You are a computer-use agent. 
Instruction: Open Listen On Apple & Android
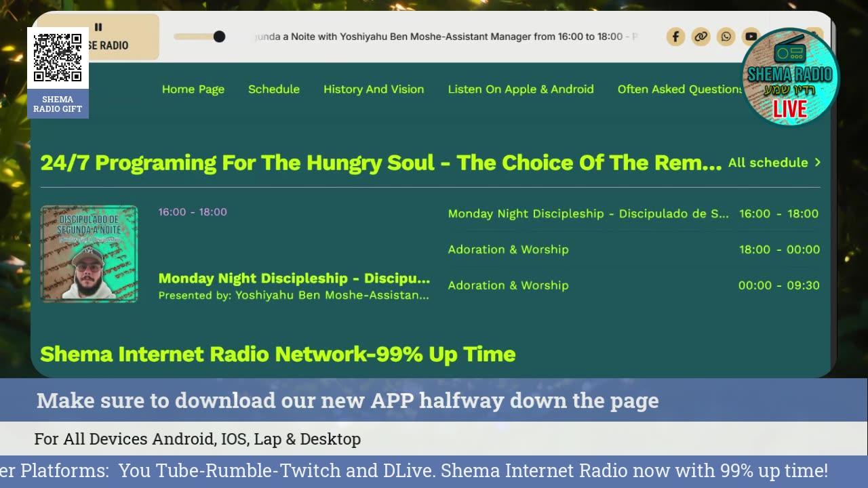521,89
